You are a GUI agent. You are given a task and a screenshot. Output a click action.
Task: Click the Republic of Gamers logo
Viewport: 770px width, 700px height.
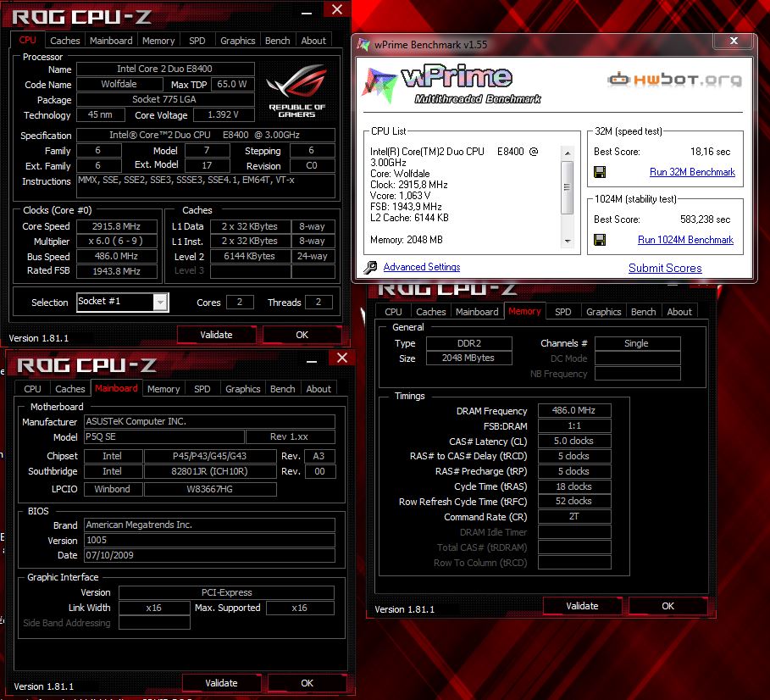coord(296,91)
